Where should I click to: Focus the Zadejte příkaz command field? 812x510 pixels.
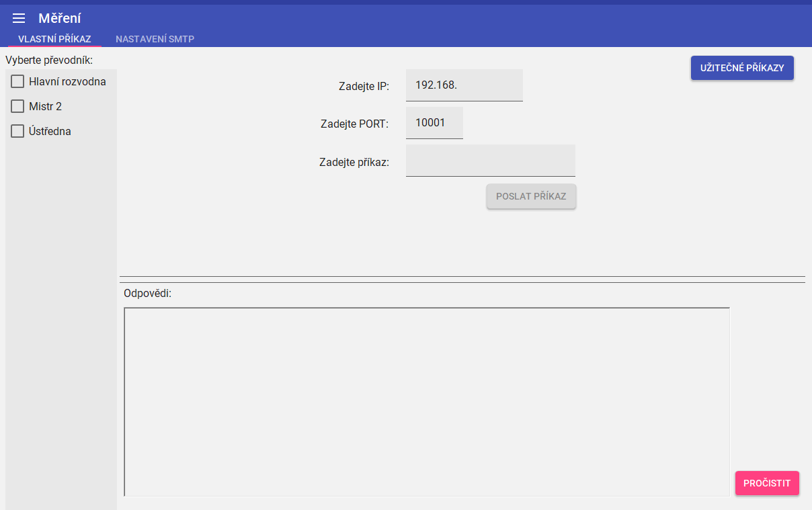pos(491,161)
